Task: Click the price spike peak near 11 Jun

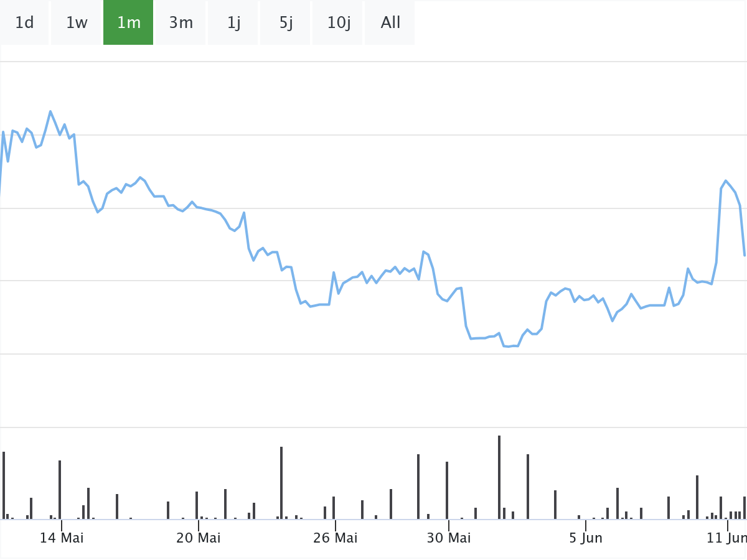Action: (726, 180)
